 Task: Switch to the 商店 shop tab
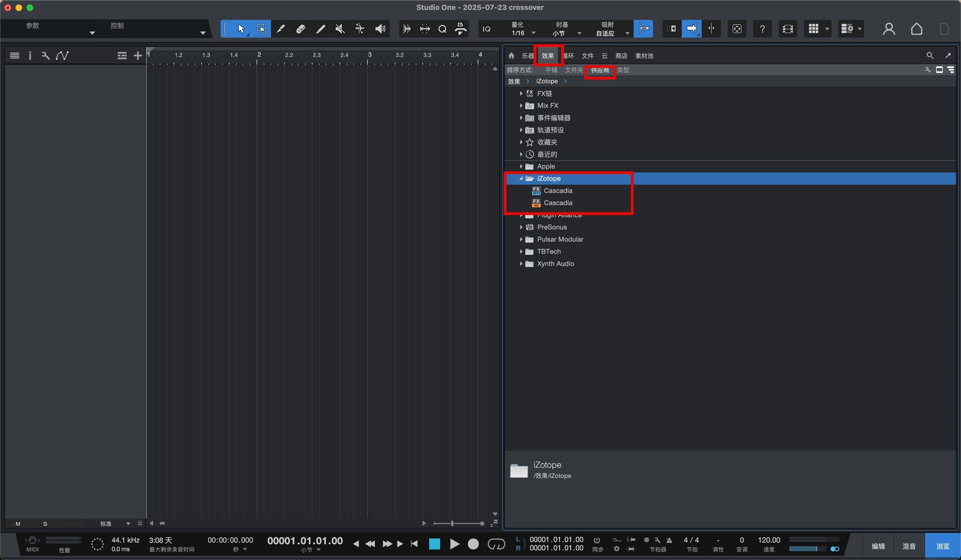(x=621, y=56)
